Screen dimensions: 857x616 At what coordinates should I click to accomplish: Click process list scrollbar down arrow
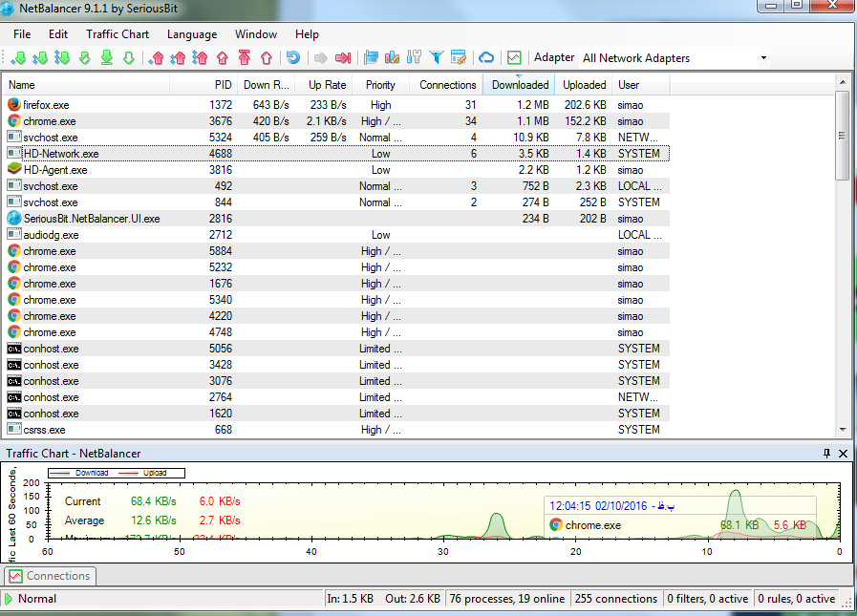coord(843,429)
